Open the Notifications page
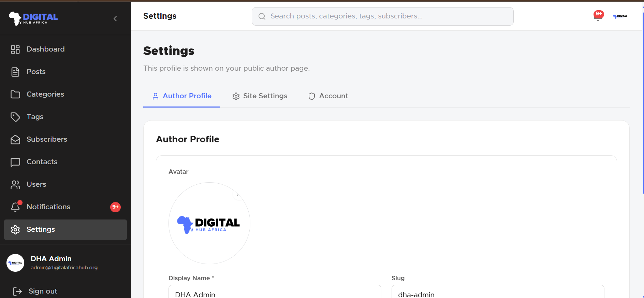Screen dimensions: 644x298 coord(65,207)
